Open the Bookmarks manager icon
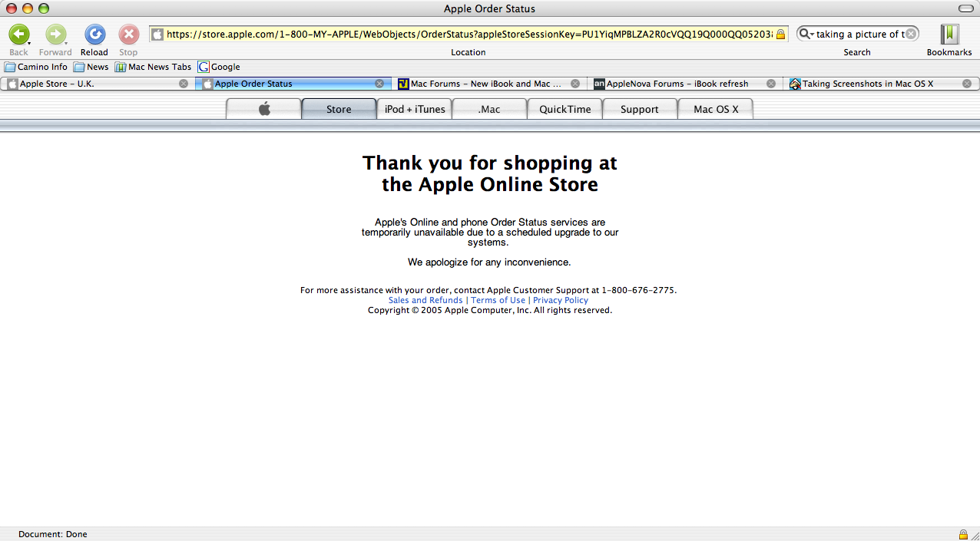Image resolution: width=980 pixels, height=541 pixels. click(949, 35)
